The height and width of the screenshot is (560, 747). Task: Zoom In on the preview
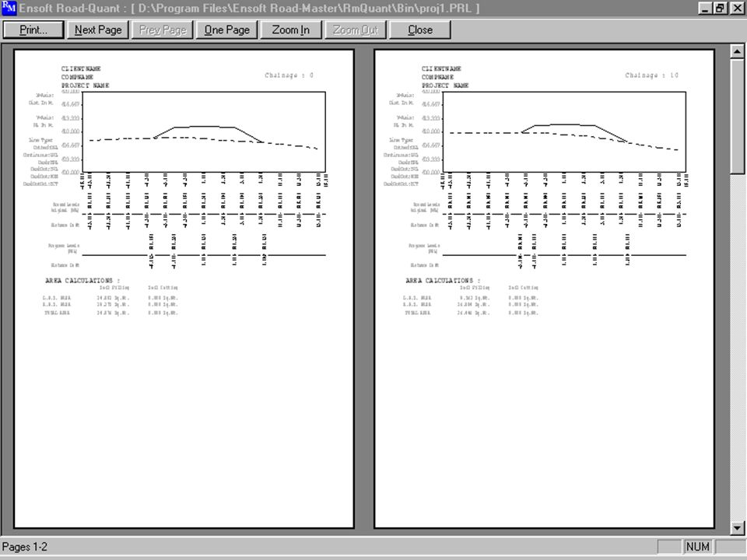click(290, 30)
